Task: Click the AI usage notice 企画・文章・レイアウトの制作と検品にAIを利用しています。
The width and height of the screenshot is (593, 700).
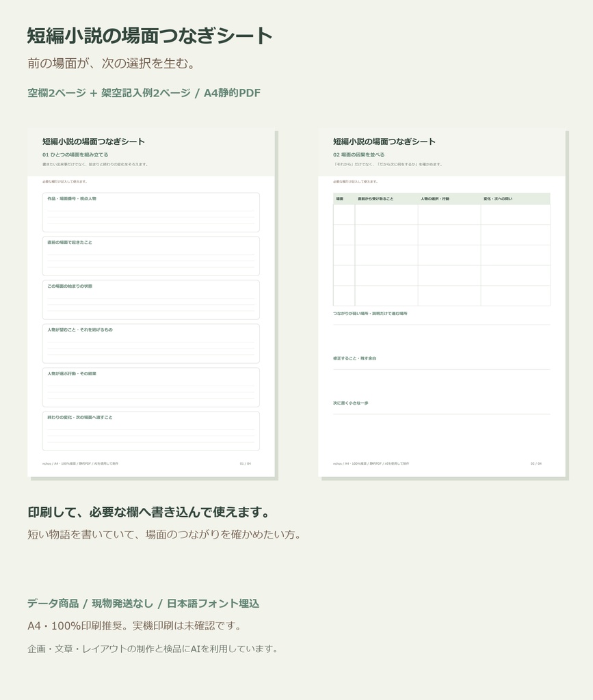Action: pos(153,649)
